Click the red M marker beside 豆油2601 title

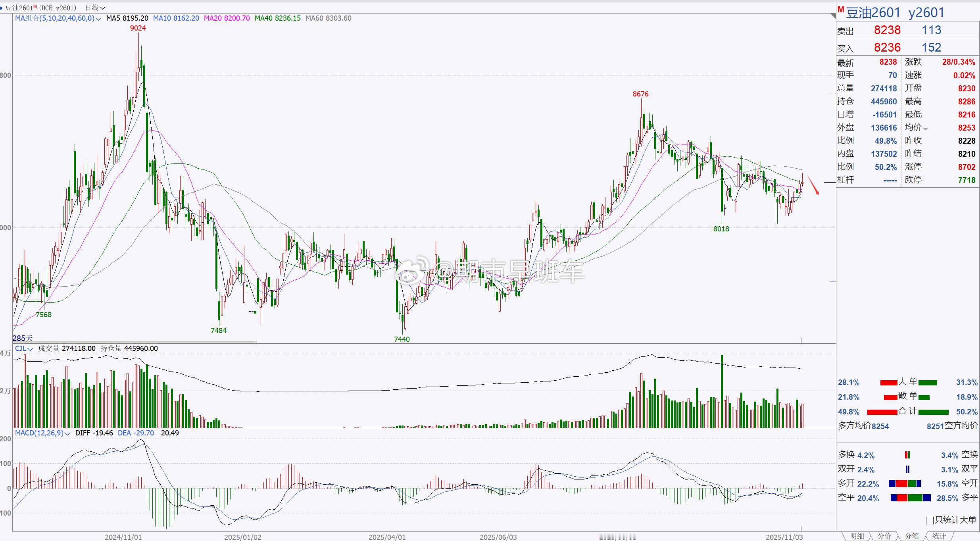840,10
